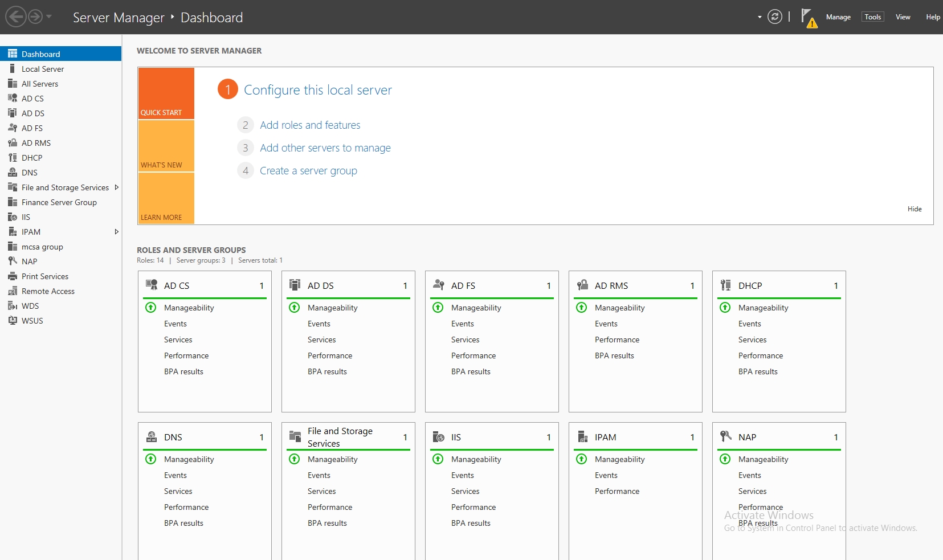Image resolution: width=943 pixels, height=560 pixels.
Task: Expand File and Storage Services arrow
Action: [116, 187]
